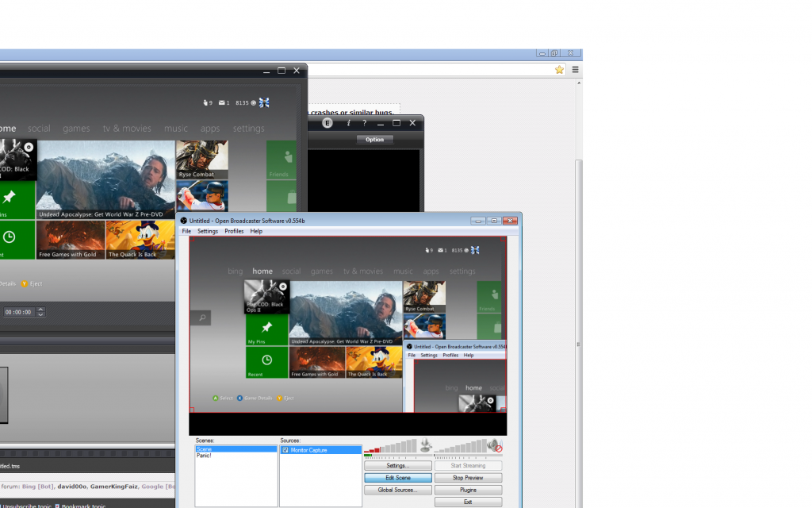Open the browser hamburger menu

click(575, 70)
